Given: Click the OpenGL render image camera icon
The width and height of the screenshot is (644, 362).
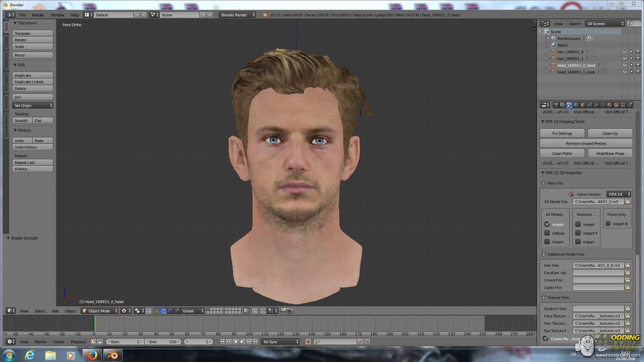Looking at the screenshot, I should [283, 311].
